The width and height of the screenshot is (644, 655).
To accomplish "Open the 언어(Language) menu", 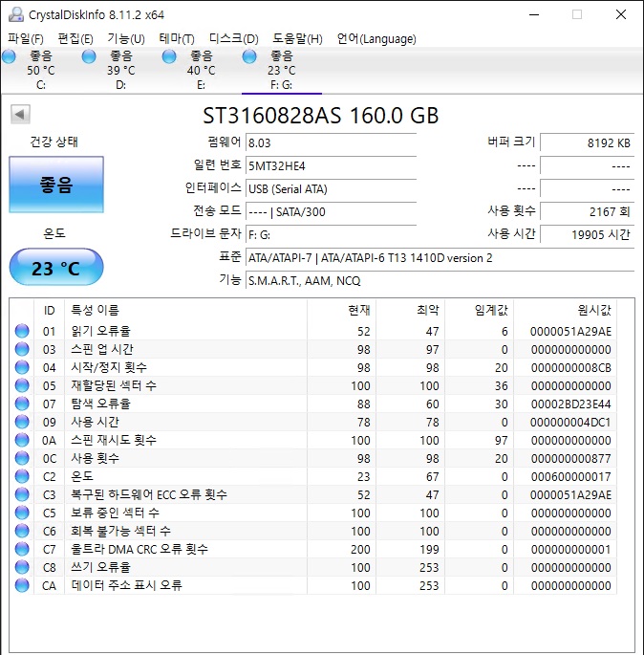I will point(376,39).
